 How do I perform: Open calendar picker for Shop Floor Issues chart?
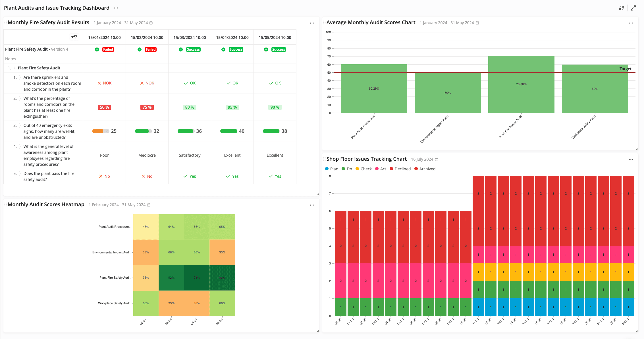(437, 159)
